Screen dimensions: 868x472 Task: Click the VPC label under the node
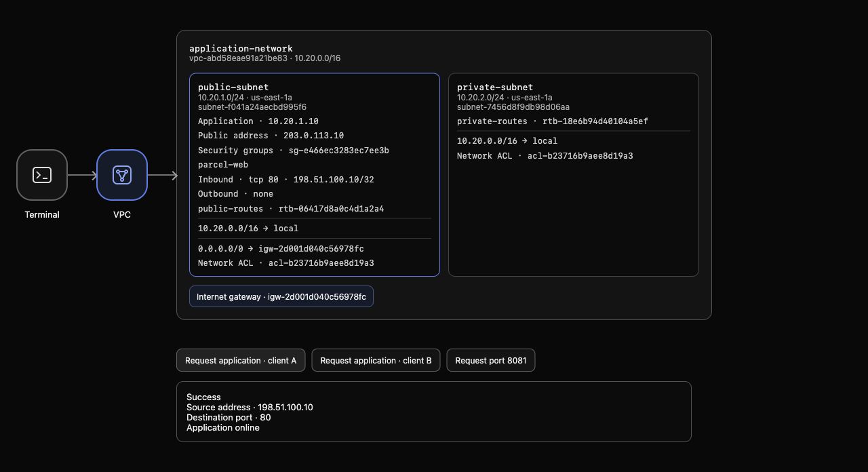[122, 215]
